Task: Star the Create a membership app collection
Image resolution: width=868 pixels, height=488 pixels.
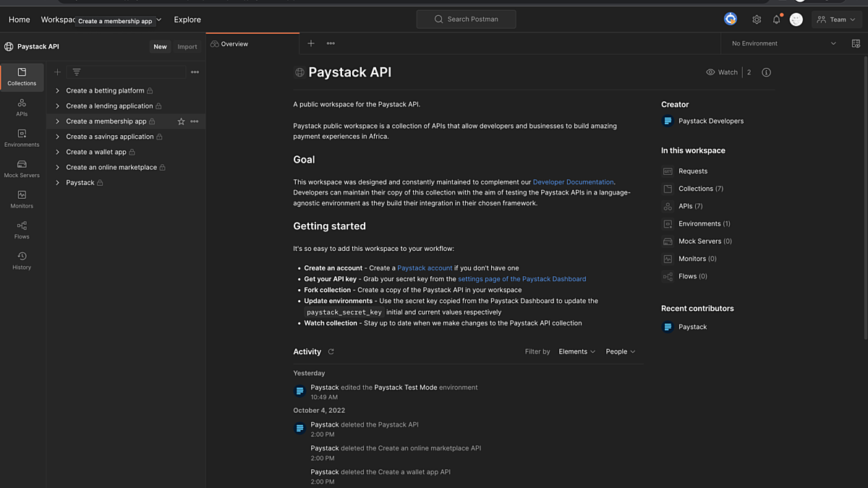Action: pyautogui.click(x=181, y=121)
